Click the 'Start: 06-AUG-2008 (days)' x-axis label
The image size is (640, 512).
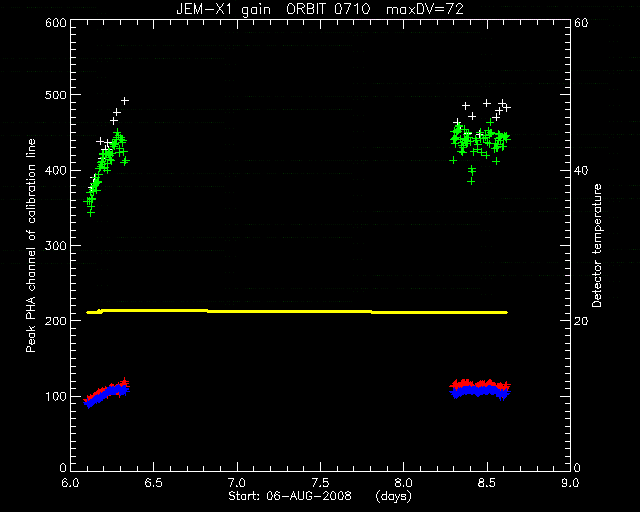[320, 496]
